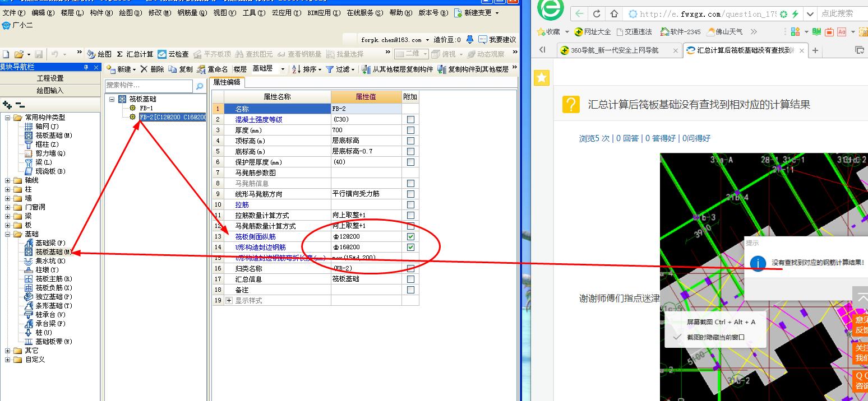
Task: Open new browser tab with plus
Action: click(815, 50)
